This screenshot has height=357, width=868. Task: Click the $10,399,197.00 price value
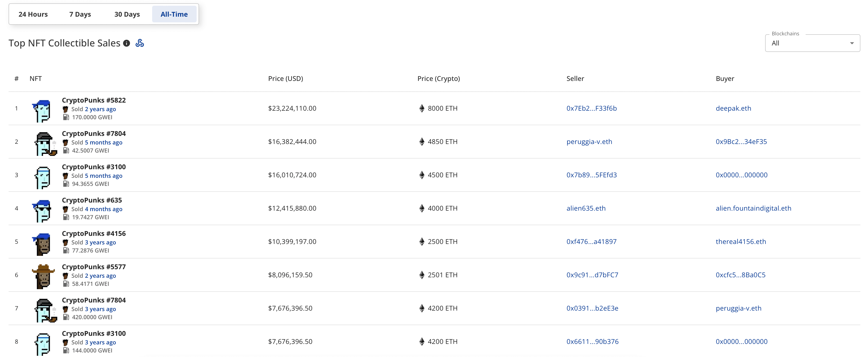point(292,242)
